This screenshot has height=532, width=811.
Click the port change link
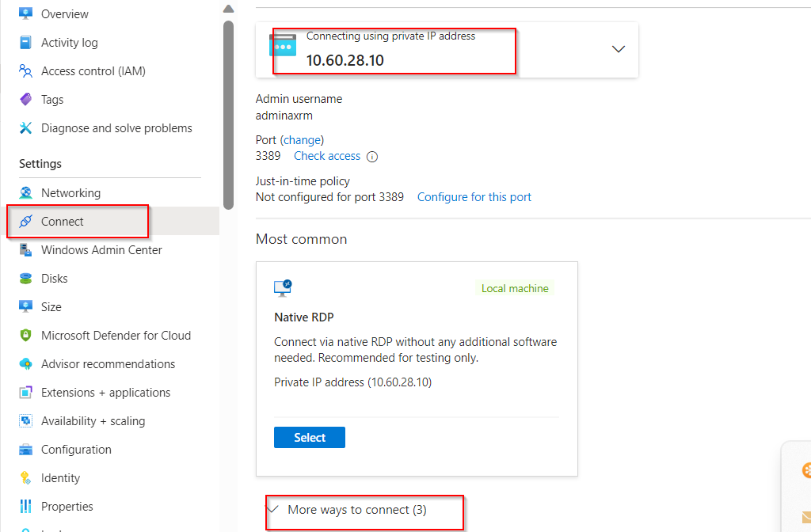pyautogui.click(x=302, y=140)
